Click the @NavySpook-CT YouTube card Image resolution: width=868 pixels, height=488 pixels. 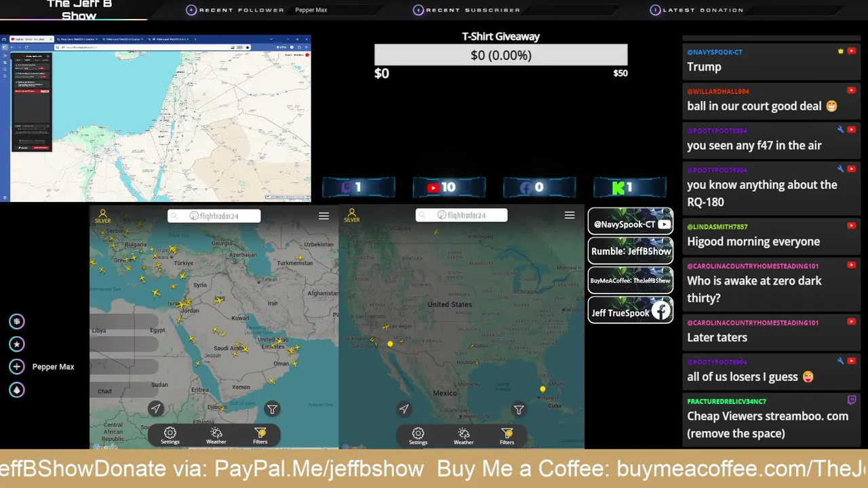[x=631, y=222]
